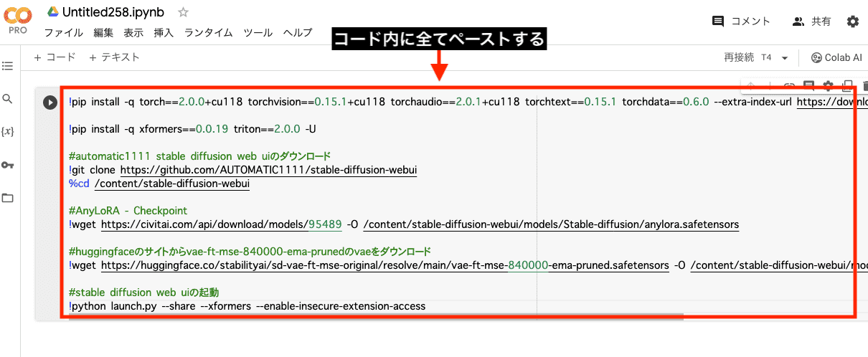868x357 pixels.
Task: Add a new text cell with + テキスト
Action: pos(114,57)
